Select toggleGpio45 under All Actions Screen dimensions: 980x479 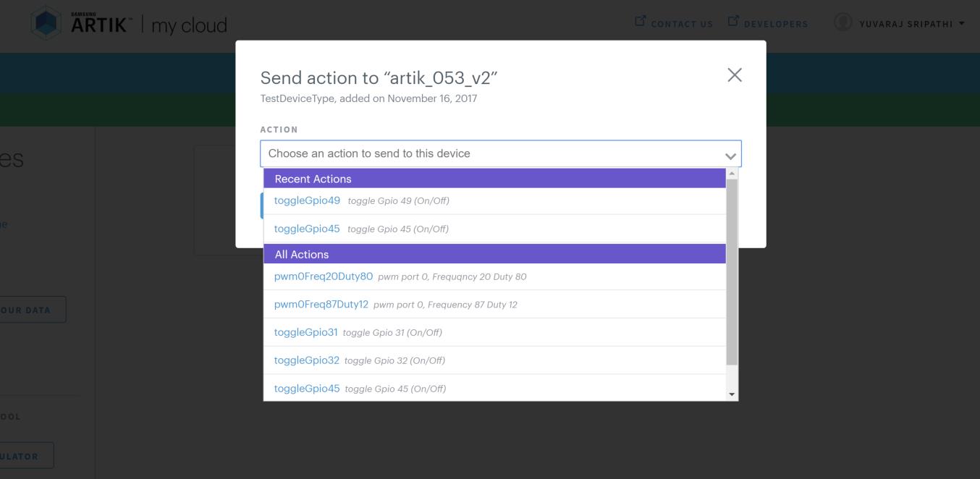494,389
